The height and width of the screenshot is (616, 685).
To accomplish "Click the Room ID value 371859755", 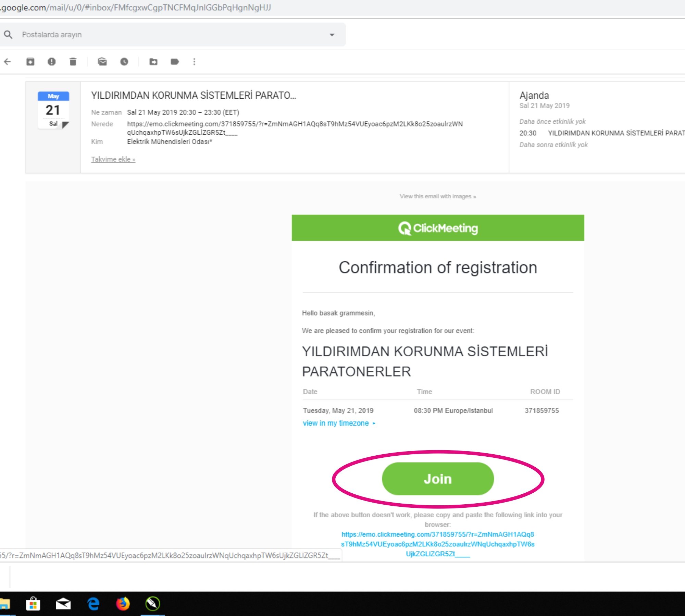I will coord(541,410).
